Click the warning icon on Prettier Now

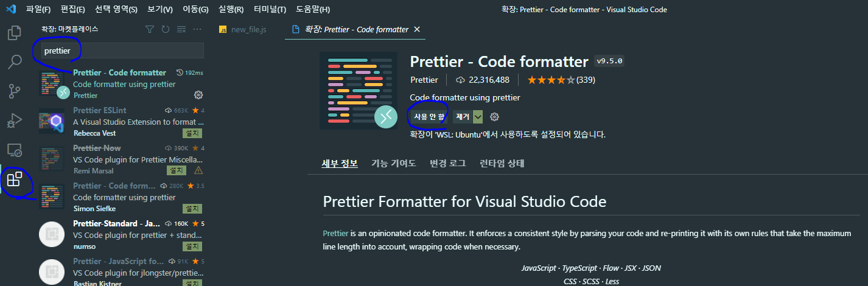[198, 170]
